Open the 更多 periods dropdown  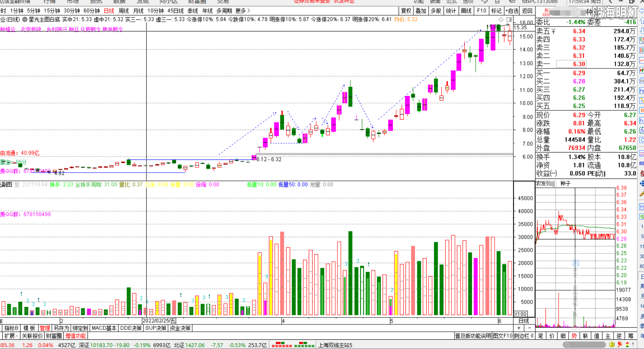(x=242, y=11)
